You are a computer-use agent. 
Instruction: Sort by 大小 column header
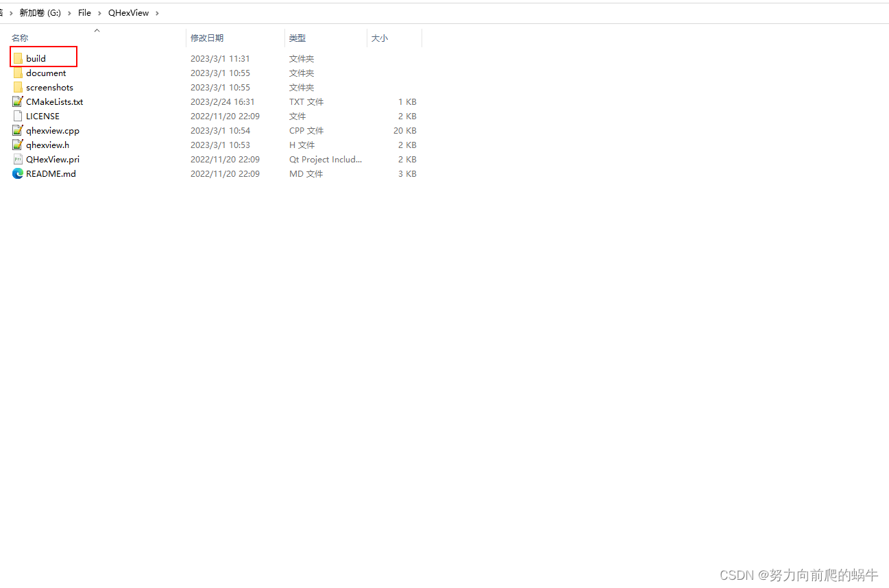click(380, 38)
